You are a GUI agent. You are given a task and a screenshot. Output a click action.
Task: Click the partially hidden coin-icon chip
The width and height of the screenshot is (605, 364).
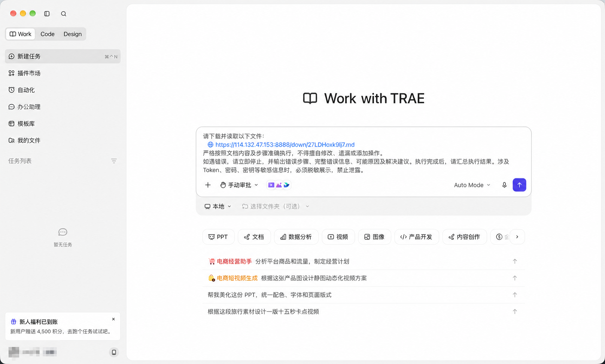point(501,237)
